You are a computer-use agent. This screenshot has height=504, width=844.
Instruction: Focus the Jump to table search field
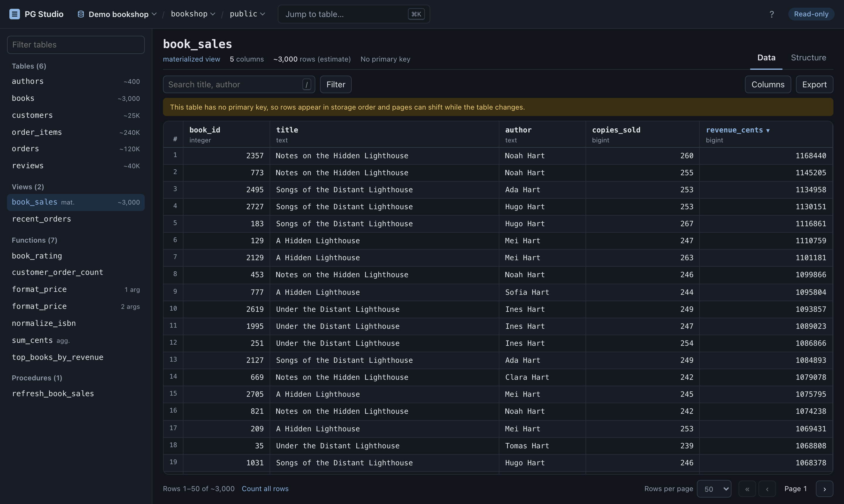tap(354, 14)
